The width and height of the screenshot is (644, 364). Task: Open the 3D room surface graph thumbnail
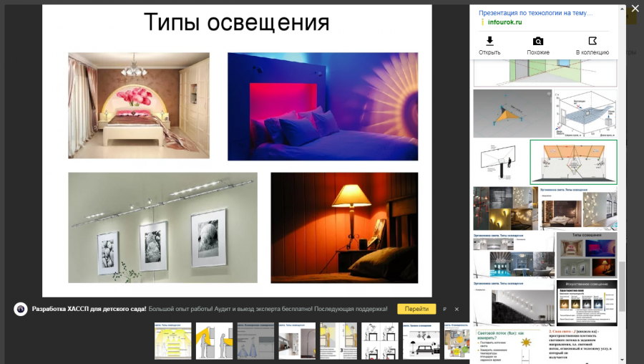(x=585, y=113)
